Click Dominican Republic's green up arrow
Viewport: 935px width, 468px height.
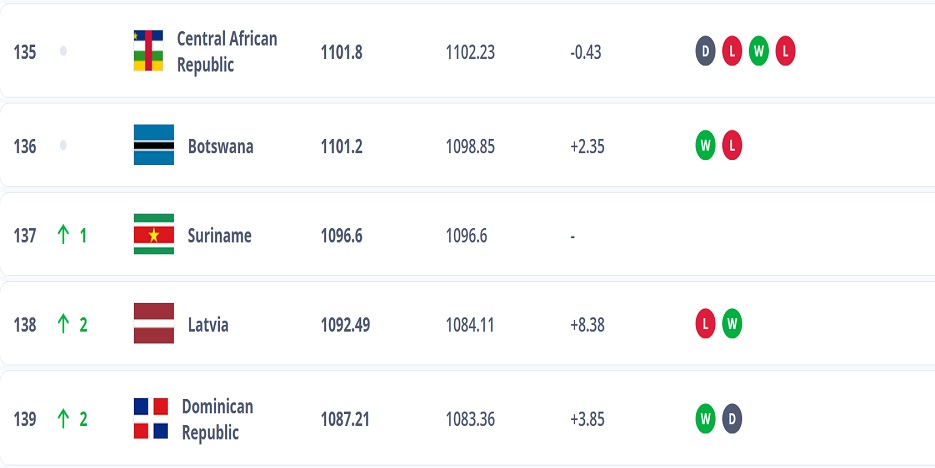point(62,419)
